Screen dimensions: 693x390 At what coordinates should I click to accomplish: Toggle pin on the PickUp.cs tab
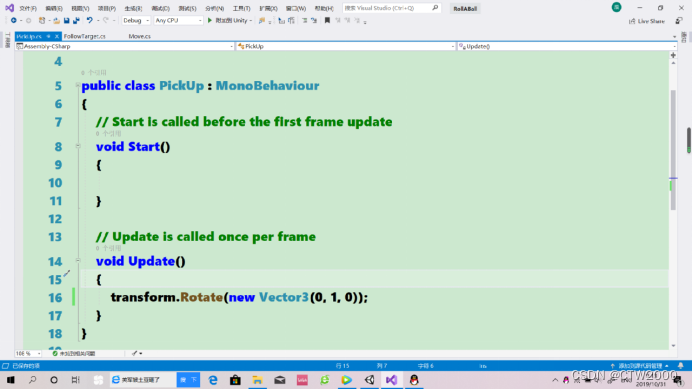49,36
